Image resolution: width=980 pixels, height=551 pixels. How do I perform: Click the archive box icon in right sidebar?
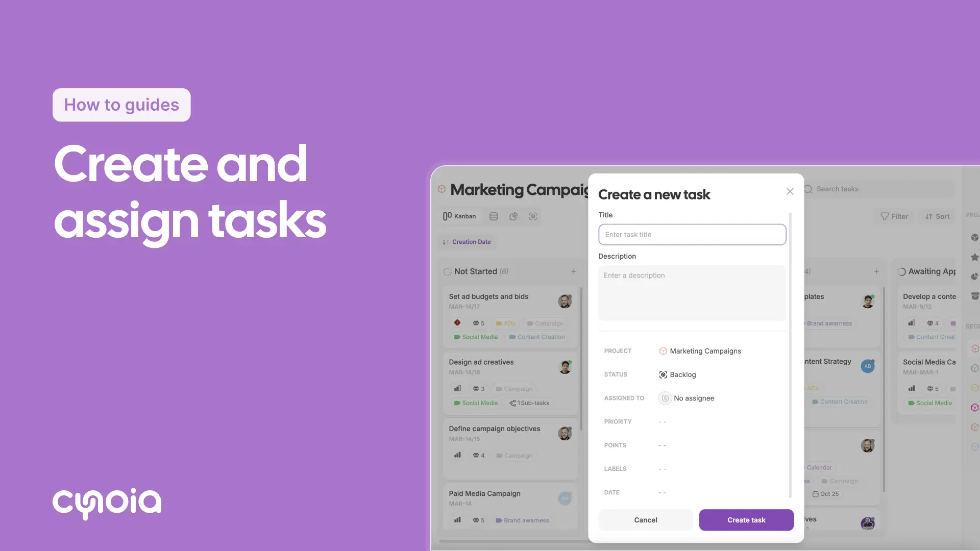[x=974, y=296]
